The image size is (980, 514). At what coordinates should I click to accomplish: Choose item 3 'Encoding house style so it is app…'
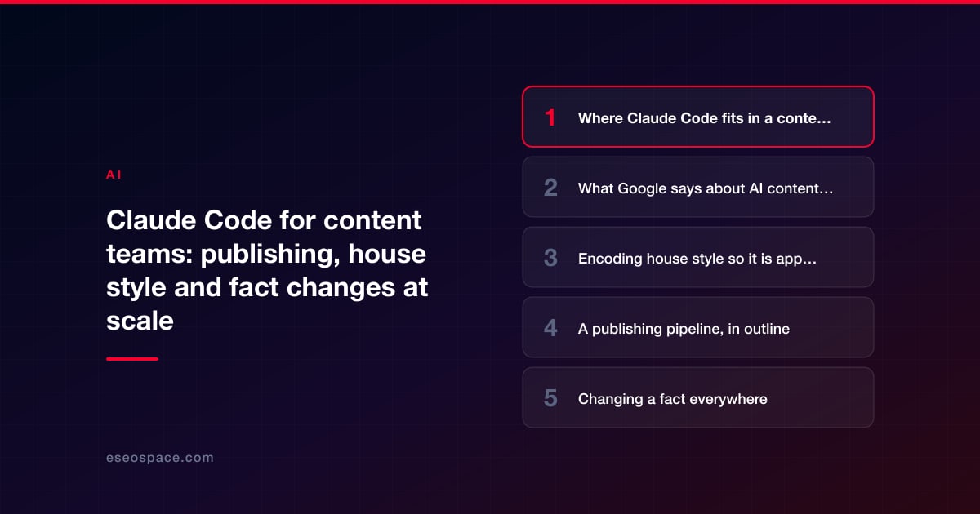tap(698, 257)
